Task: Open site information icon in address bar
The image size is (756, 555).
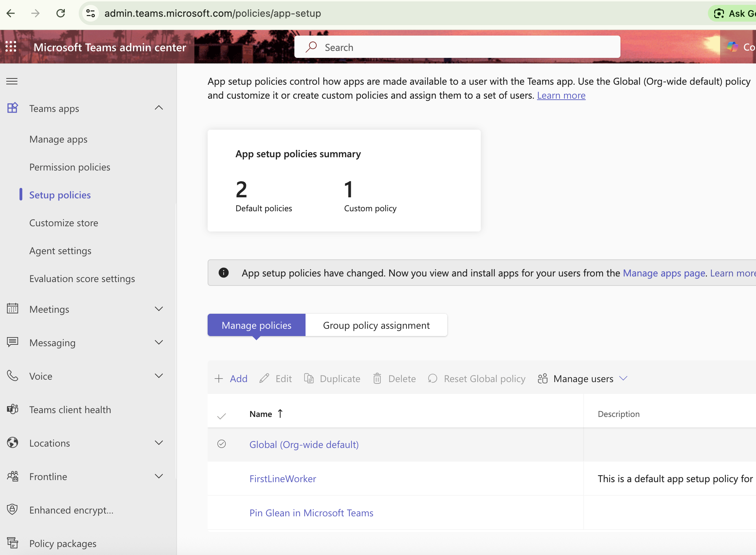Action: (x=91, y=13)
